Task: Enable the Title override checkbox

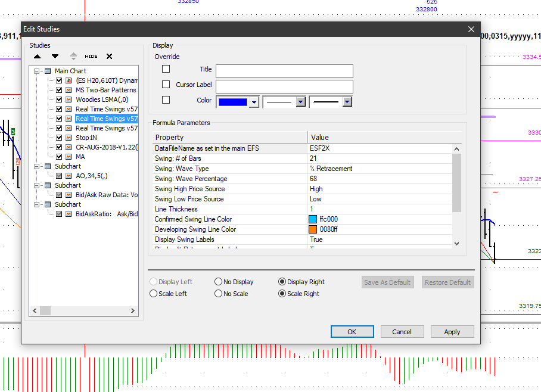Action: tap(166, 69)
